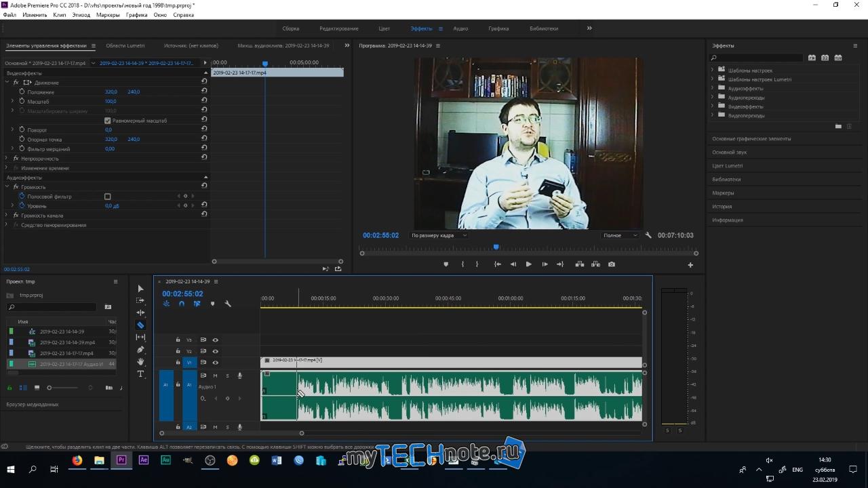The width and height of the screenshot is (868, 488).
Task: Create new bin in Effects panel
Action: click(838, 126)
